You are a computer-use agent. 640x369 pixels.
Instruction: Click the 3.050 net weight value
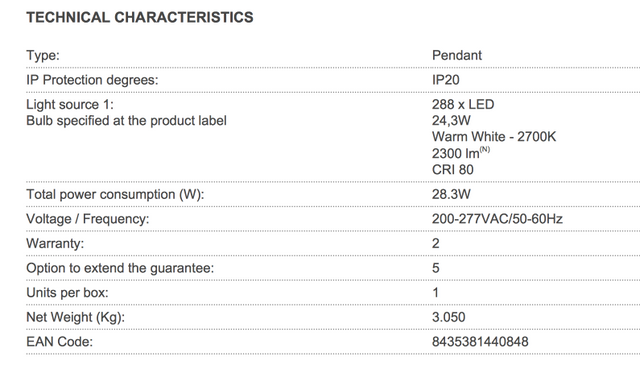point(449,317)
